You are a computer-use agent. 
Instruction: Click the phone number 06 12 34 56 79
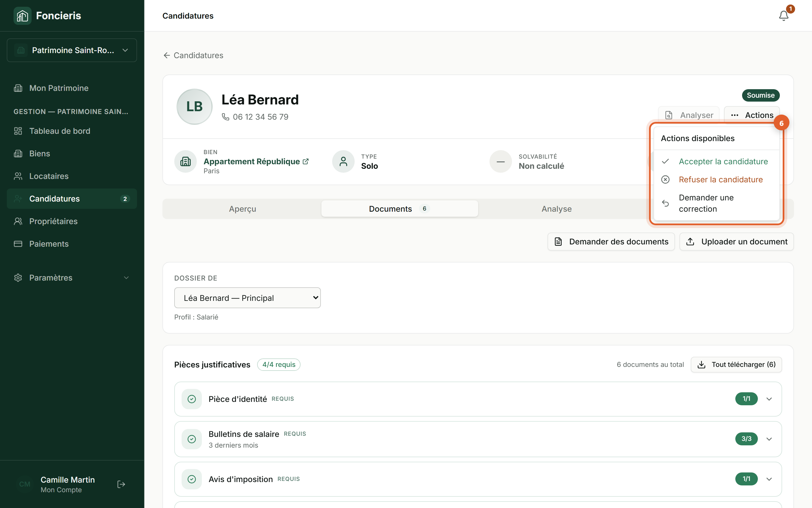pos(261,117)
